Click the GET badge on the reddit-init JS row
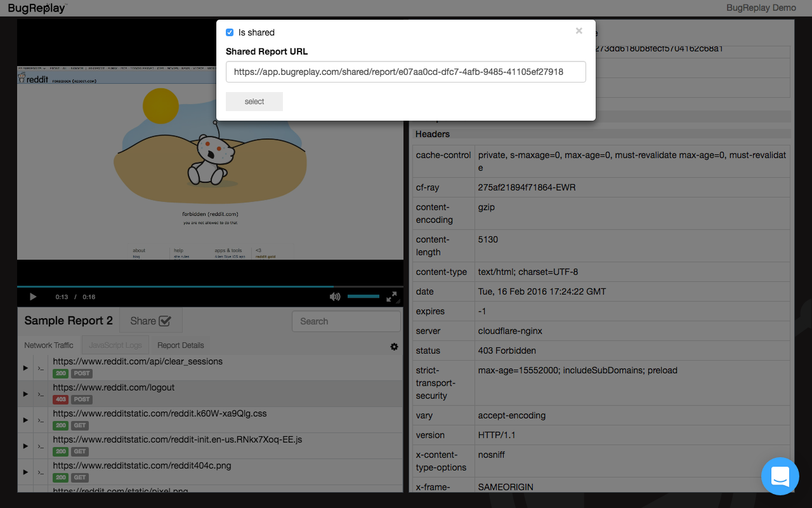 click(79, 451)
